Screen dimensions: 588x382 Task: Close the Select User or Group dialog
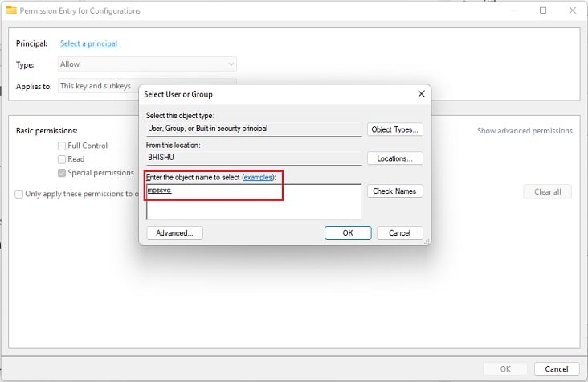click(422, 94)
